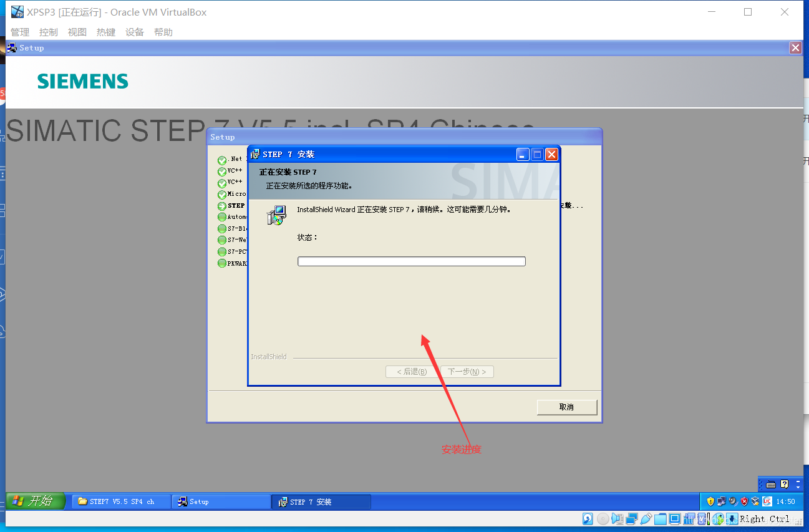The width and height of the screenshot is (809, 532).
Task: Click the Micro entry's green checkmark
Action: 222,195
